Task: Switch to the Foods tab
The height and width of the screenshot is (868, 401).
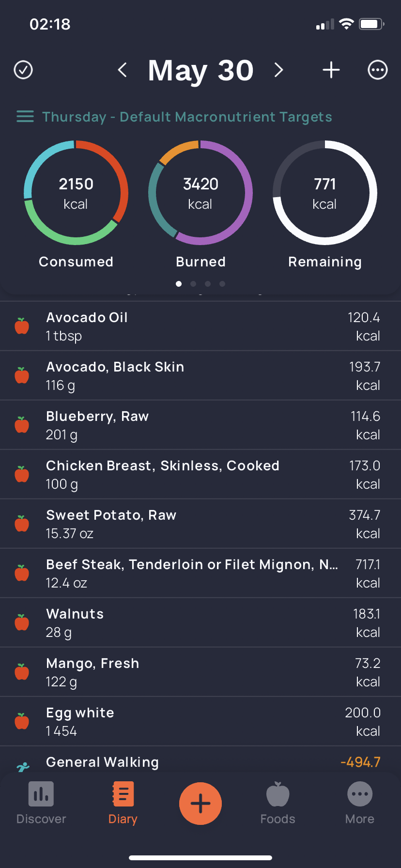Action: coord(278,803)
